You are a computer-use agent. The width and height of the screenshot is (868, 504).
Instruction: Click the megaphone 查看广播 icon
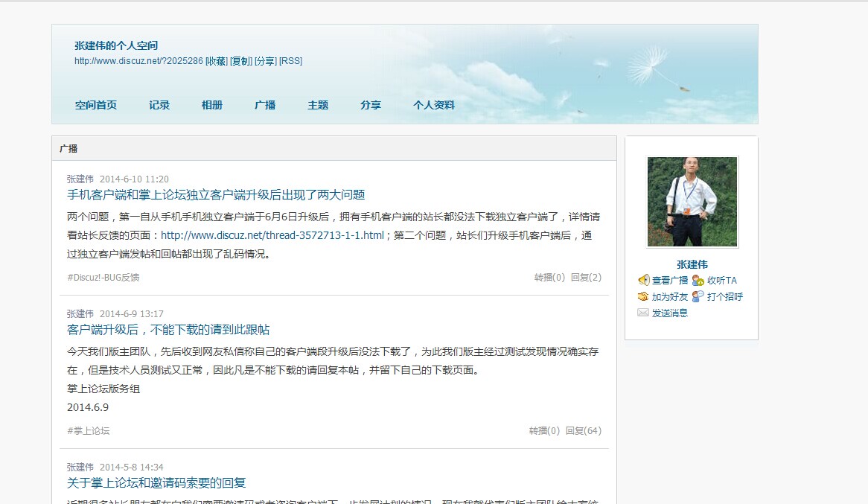tap(643, 281)
